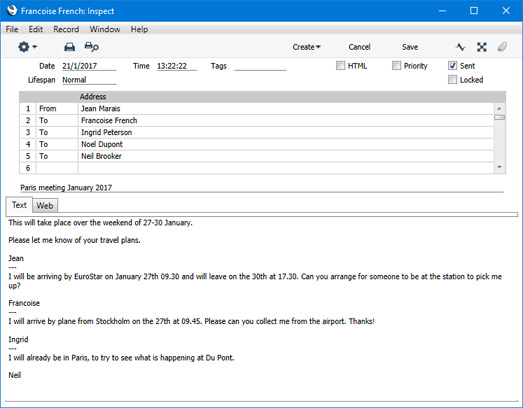Click the app logo in title bar
Image resolution: width=523 pixels, height=408 pixels.
tap(12, 11)
